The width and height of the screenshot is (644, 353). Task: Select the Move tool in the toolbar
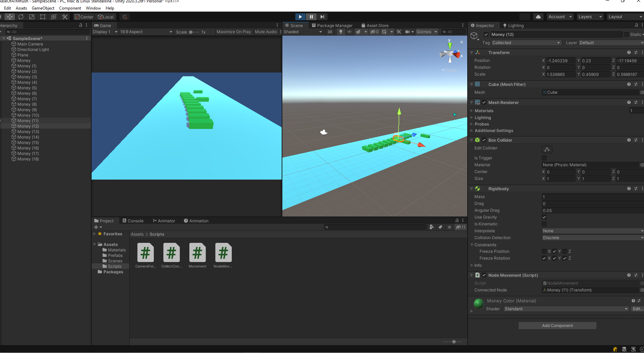[x=10, y=17]
